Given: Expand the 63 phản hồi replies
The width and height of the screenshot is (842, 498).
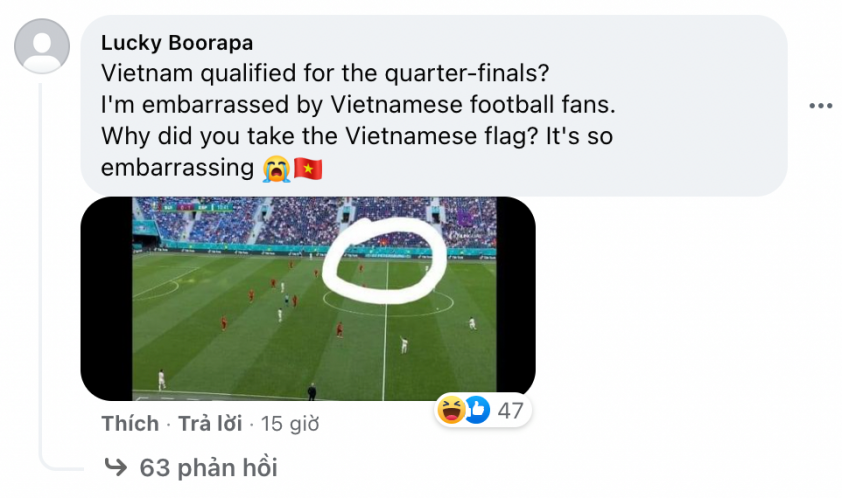Looking at the screenshot, I should click(208, 467).
